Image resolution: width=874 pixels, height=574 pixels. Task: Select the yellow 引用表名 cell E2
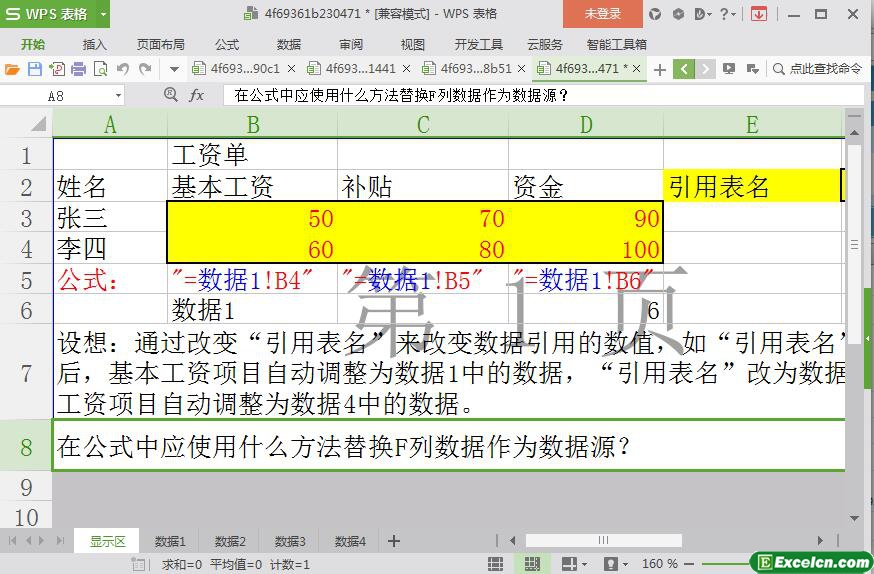[x=752, y=187]
